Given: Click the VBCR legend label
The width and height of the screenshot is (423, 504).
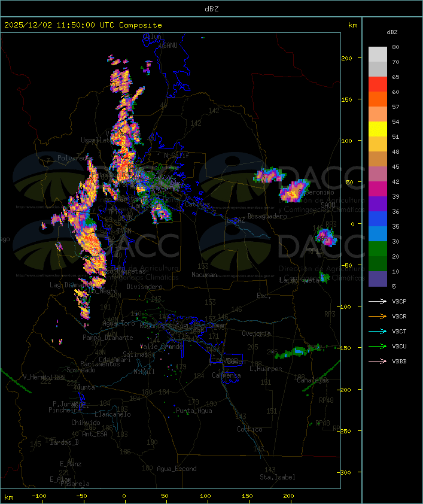Looking at the screenshot, I should click(x=399, y=316).
